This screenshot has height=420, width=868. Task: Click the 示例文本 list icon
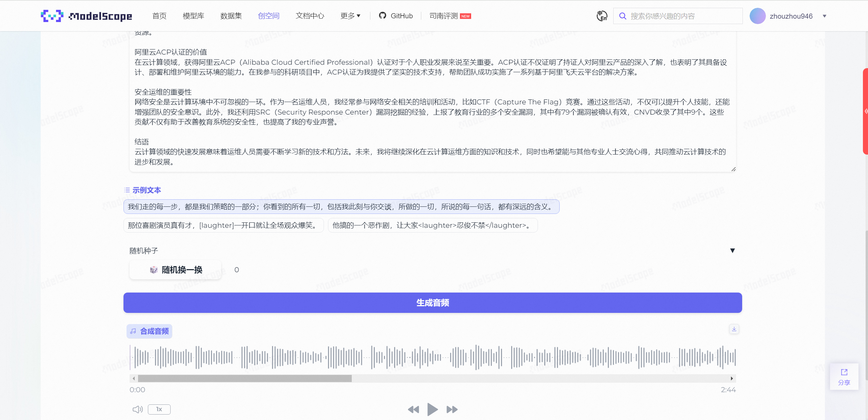point(126,190)
